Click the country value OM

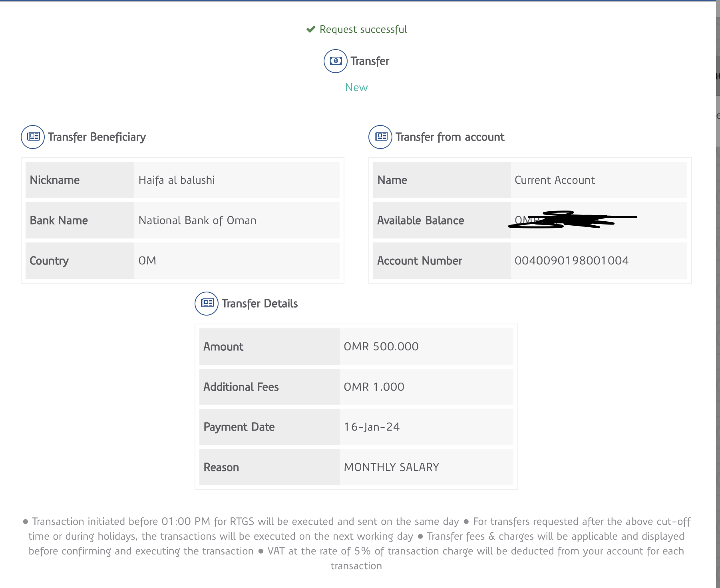point(147,261)
